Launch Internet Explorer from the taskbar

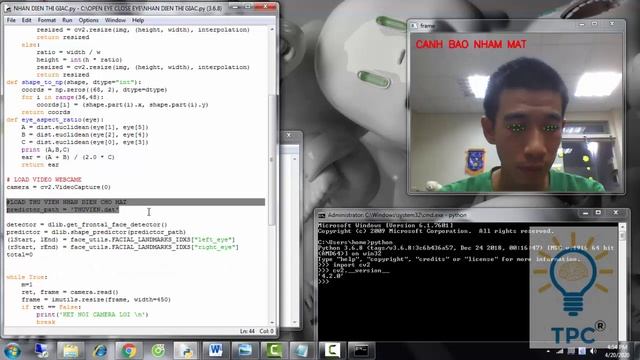[100, 351]
